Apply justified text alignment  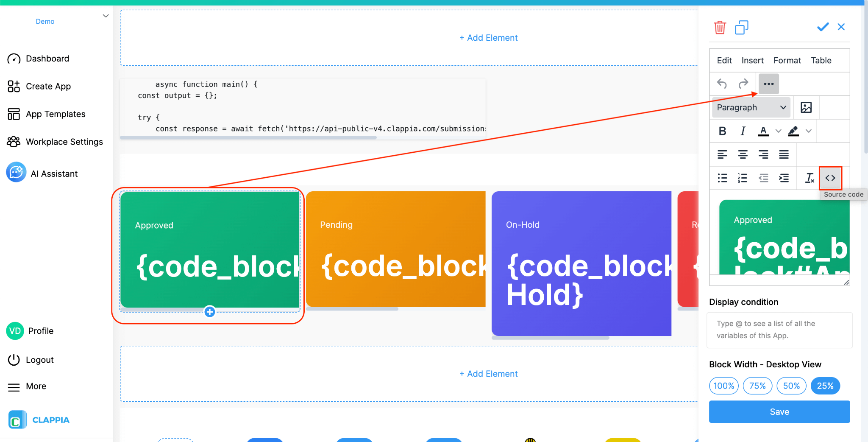pyautogui.click(x=785, y=154)
